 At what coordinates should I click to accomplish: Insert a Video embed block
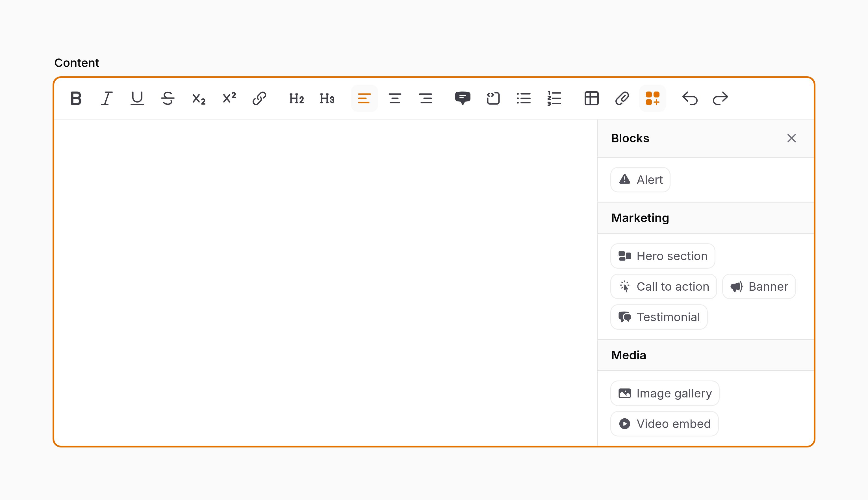(x=664, y=424)
